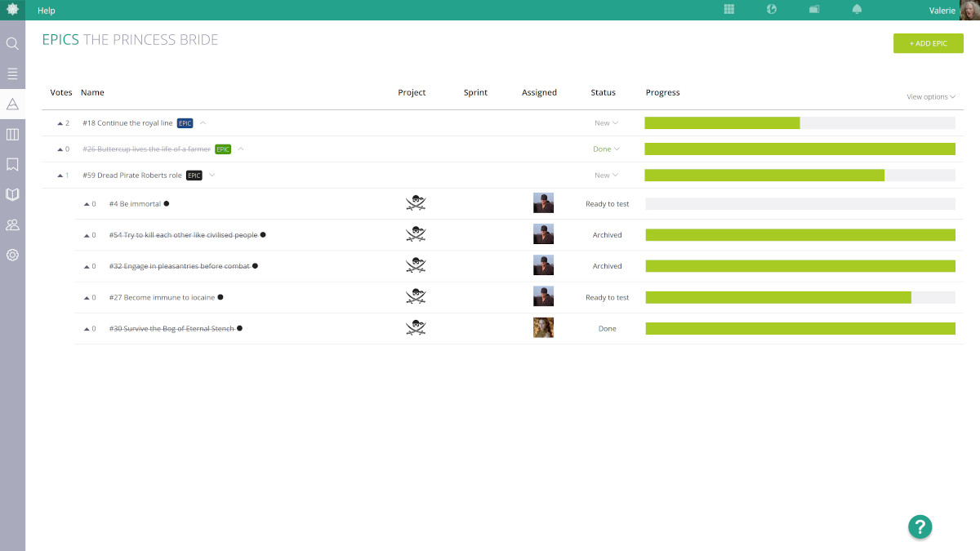This screenshot has height=551, width=980.
Task: Click Valerie's profile picture in header
Action: pos(969,10)
